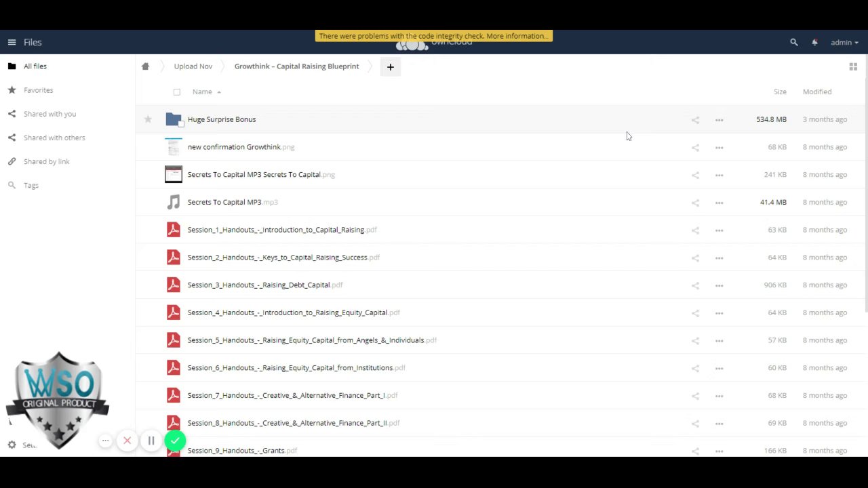The height and width of the screenshot is (488, 868).
Task: Open the Huge Surprise Bonus folder icon
Action: pyautogui.click(x=174, y=119)
